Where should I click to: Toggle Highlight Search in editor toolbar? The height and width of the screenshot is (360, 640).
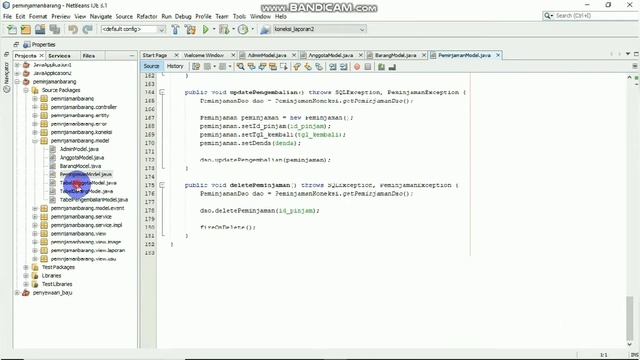(x=273, y=67)
